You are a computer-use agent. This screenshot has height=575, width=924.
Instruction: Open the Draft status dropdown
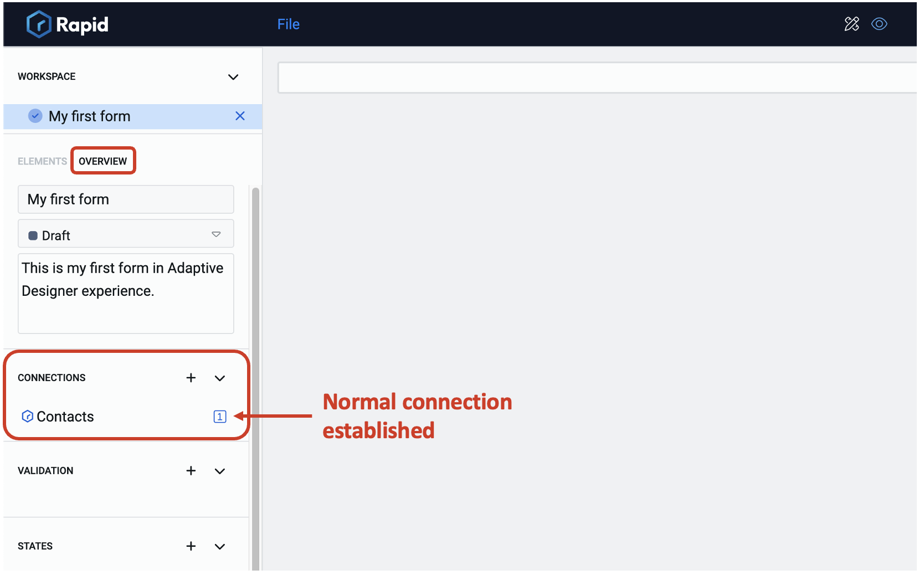217,234
